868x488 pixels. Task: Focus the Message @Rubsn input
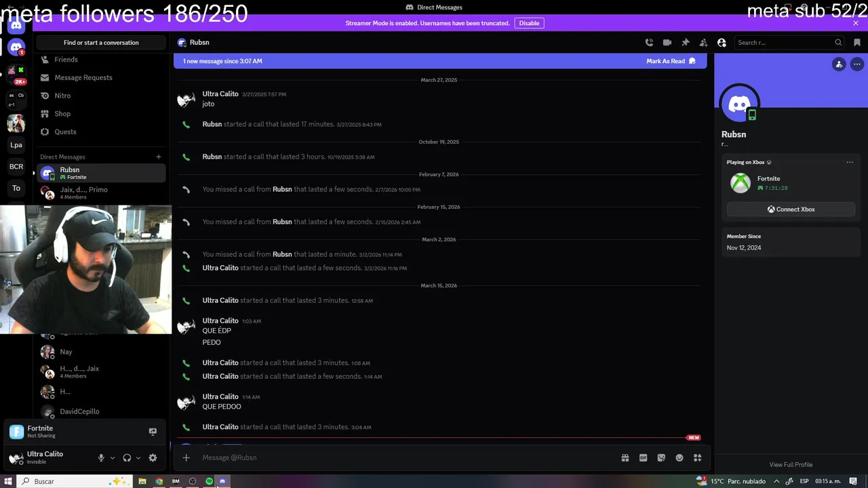click(406, 457)
